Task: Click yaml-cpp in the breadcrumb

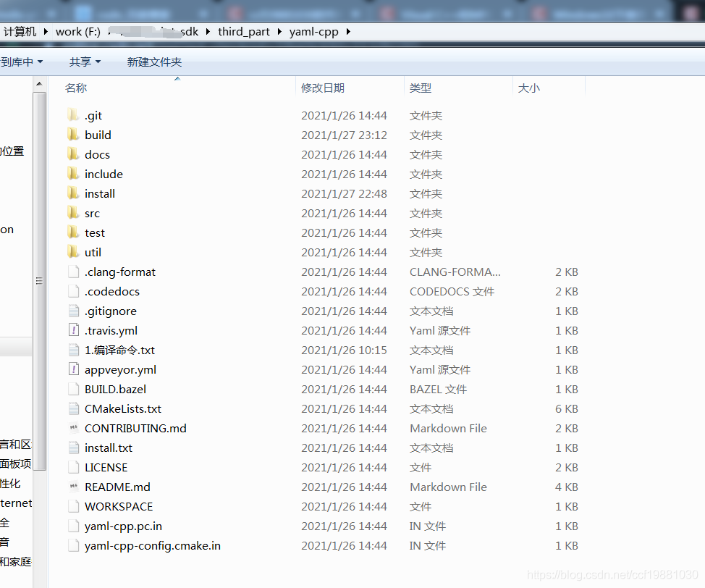Action: tap(314, 31)
